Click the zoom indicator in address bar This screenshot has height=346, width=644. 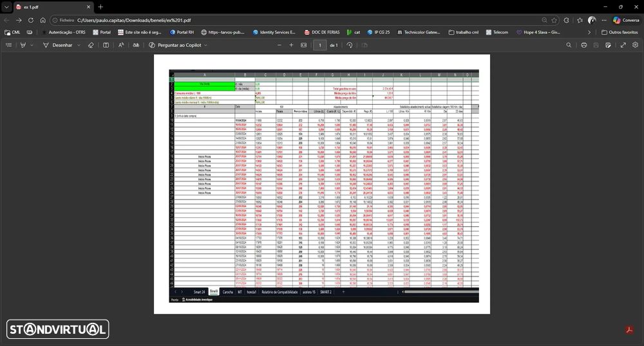[544, 20]
